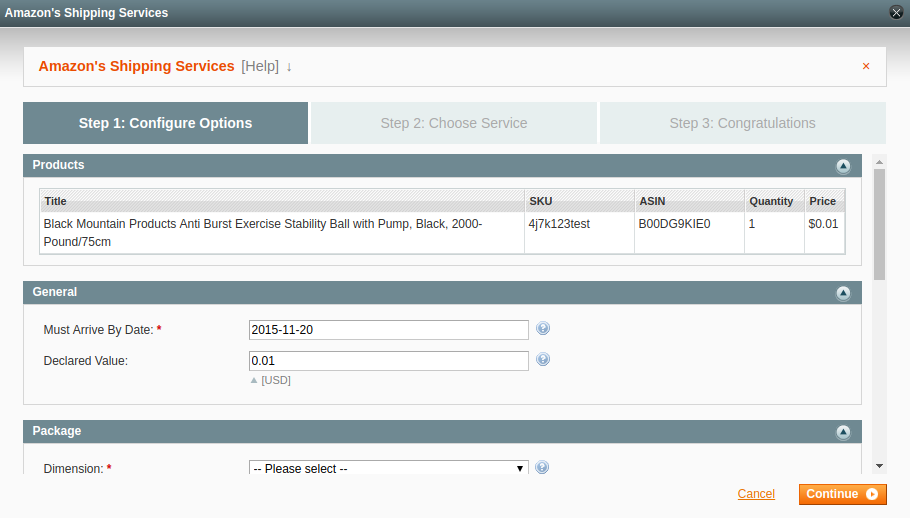Click the scrollbar down arrow
The height and width of the screenshot is (518, 910).
880,466
